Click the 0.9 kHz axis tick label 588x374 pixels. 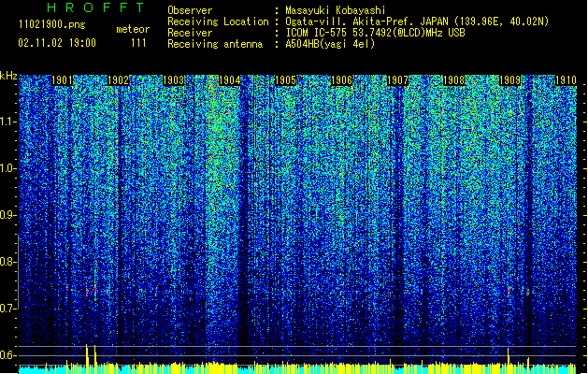[x=7, y=215]
